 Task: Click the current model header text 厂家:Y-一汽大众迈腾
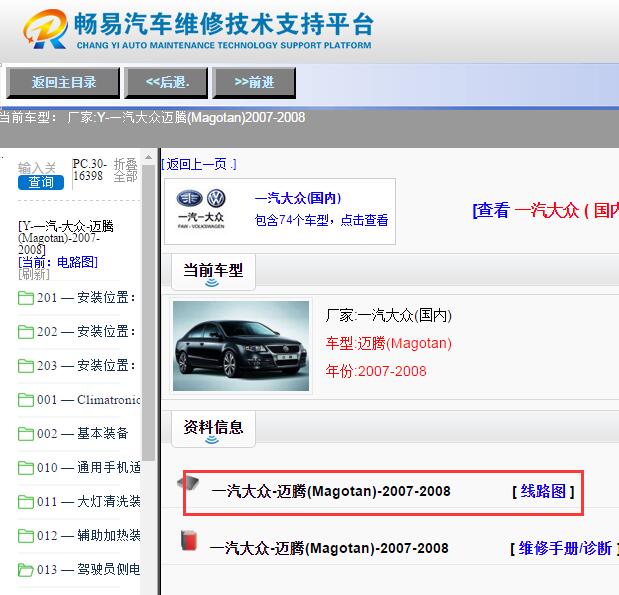pos(186,118)
